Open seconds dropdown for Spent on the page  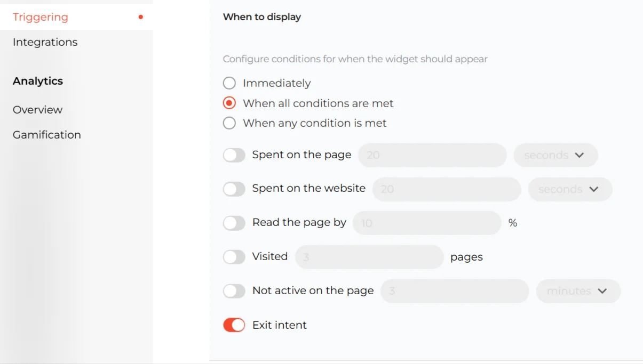[555, 155]
